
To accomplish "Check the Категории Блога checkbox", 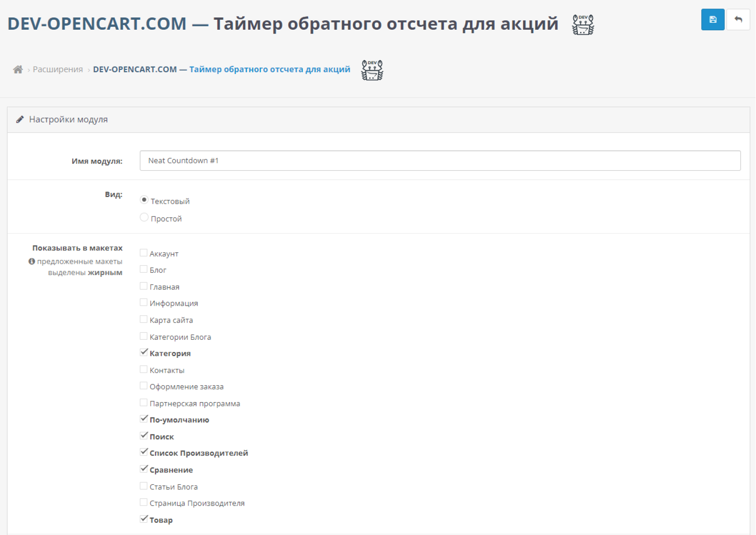I will tap(144, 336).
